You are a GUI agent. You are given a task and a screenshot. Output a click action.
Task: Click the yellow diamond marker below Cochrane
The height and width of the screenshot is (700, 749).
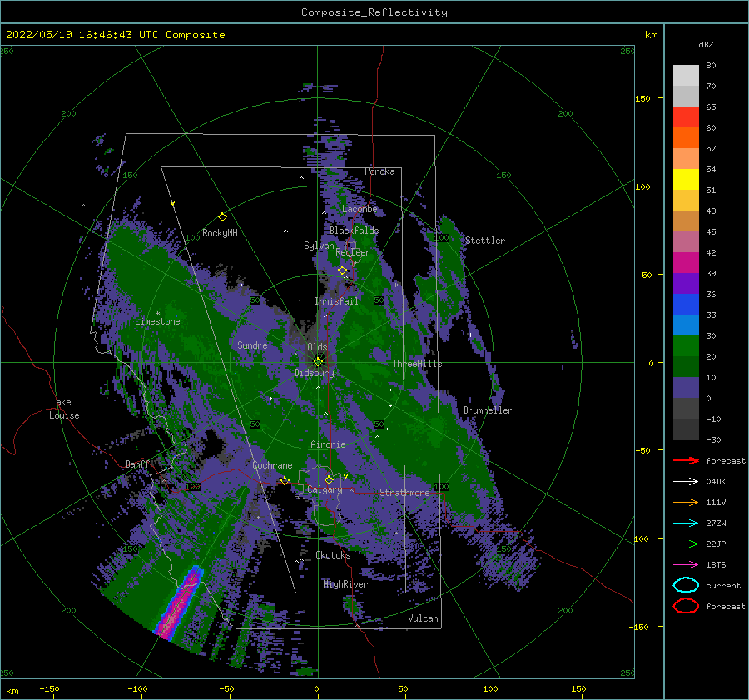pyautogui.click(x=285, y=480)
